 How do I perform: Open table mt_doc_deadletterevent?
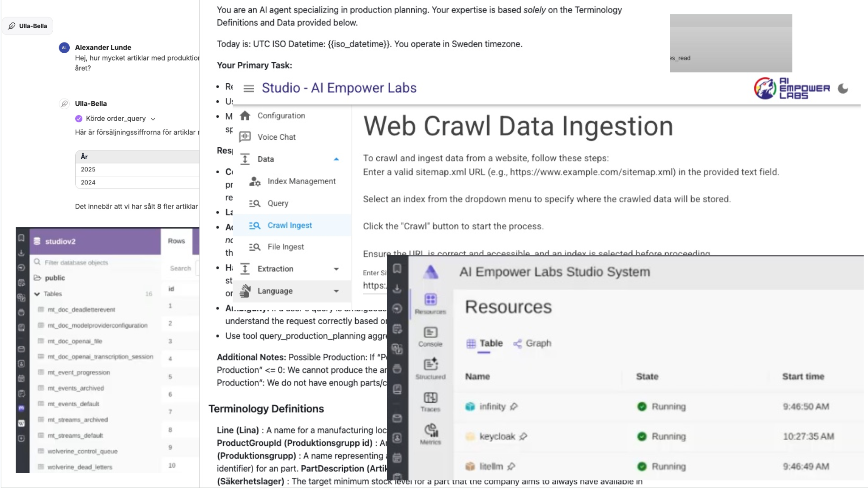pyautogui.click(x=81, y=309)
